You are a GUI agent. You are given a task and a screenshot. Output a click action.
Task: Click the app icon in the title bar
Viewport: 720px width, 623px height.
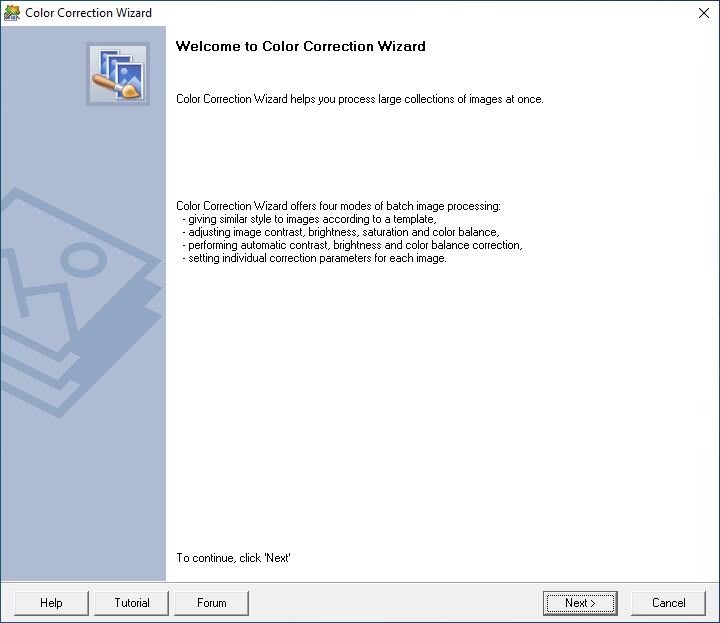click(x=11, y=13)
